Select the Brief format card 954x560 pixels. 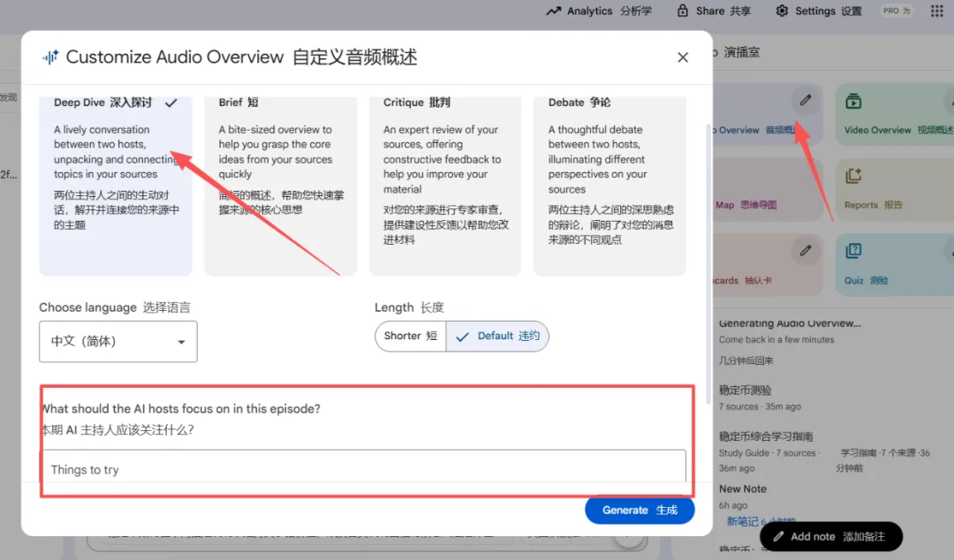click(281, 185)
